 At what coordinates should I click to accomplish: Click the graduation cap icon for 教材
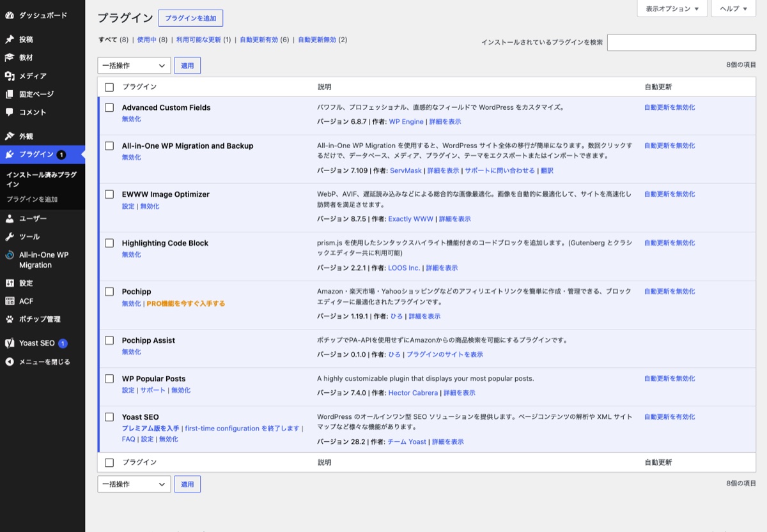click(10, 57)
